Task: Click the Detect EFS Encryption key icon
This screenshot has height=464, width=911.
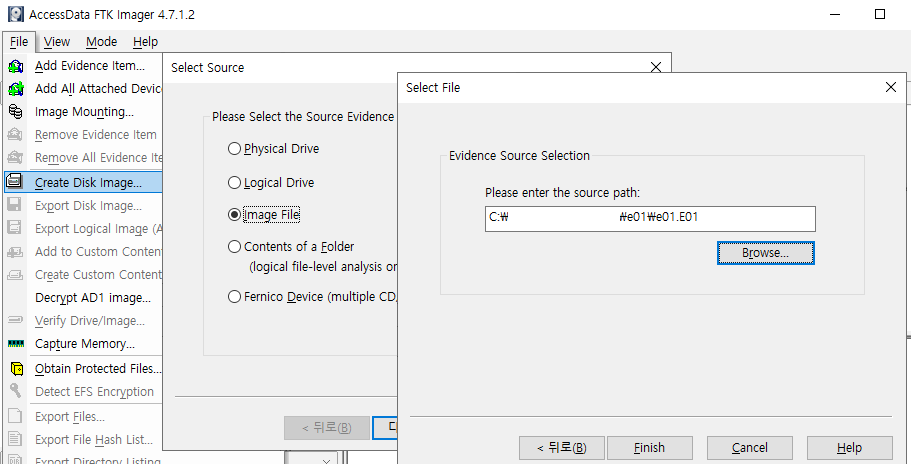Action: (x=15, y=392)
